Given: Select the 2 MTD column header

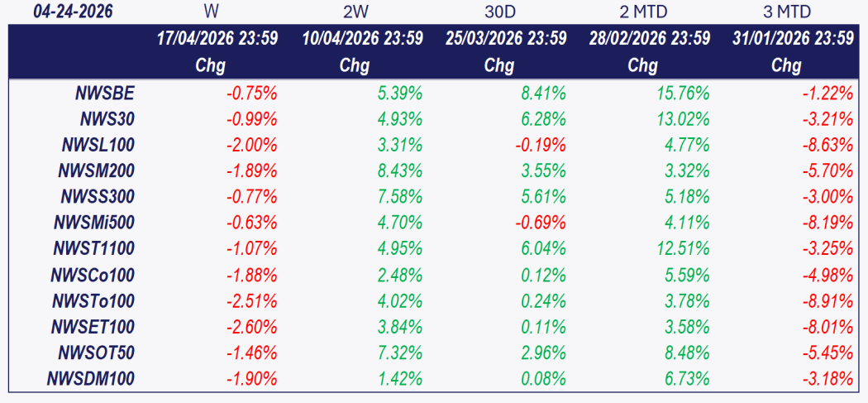Looking at the screenshot, I should click(x=642, y=12).
